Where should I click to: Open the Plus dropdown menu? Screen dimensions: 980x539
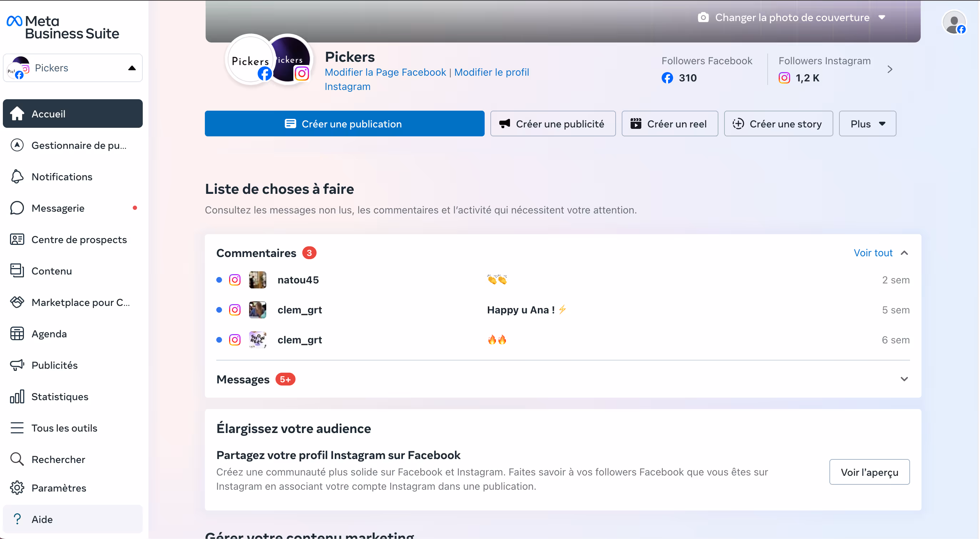[867, 124]
